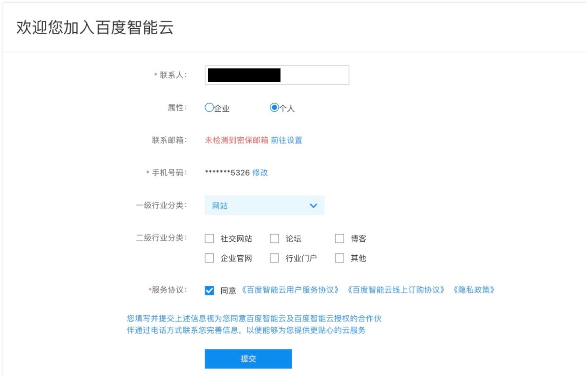Check the 企业官网 checkbox

pos(209,258)
